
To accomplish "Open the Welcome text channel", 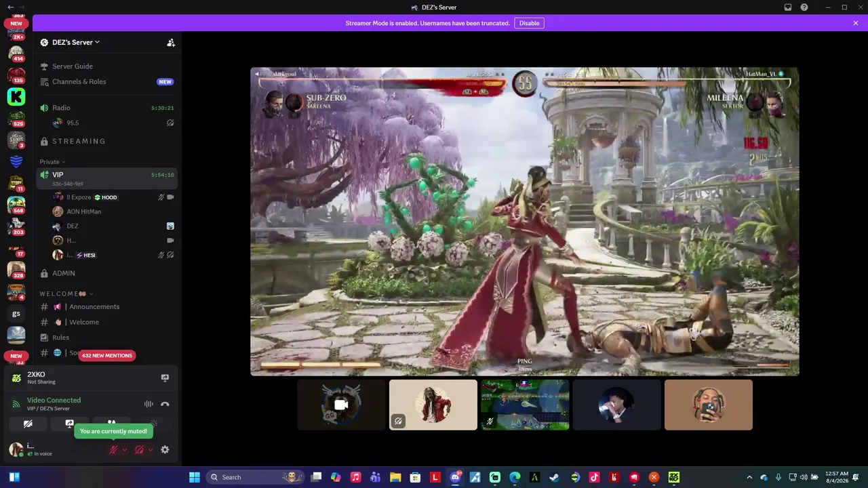I will pyautogui.click(x=107, y=322).
